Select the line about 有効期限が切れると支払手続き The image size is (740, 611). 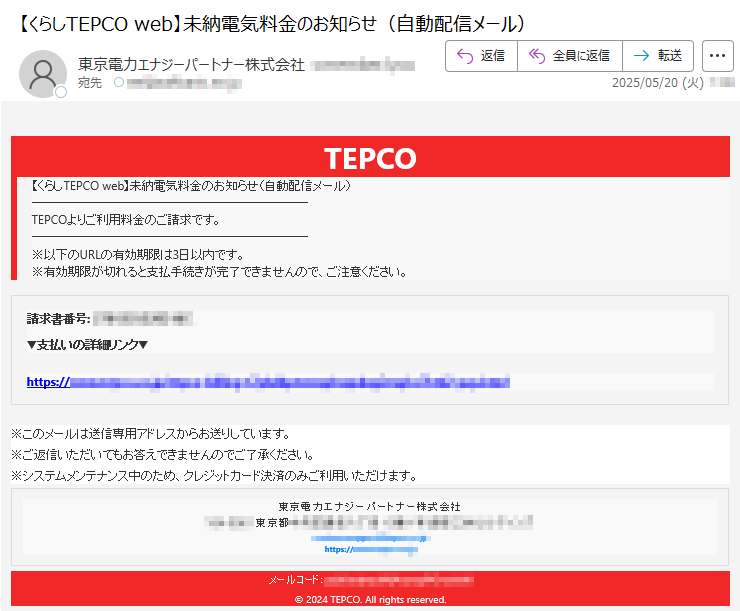[219, 272]
